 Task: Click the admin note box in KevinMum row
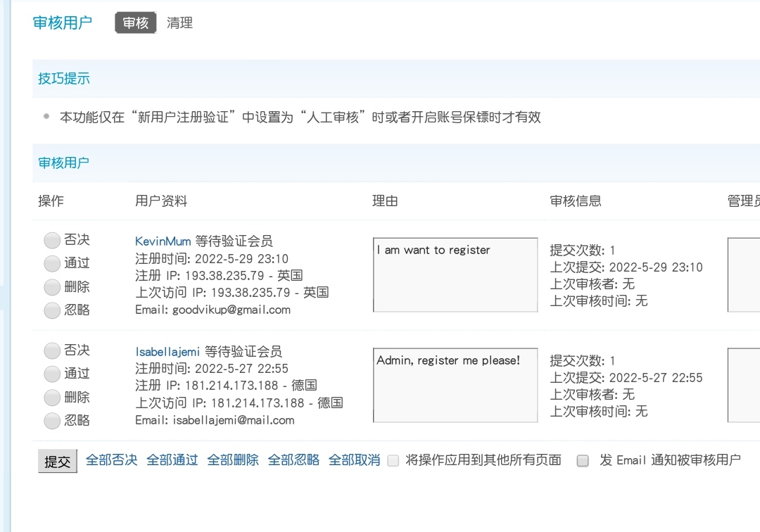(744, 274)
